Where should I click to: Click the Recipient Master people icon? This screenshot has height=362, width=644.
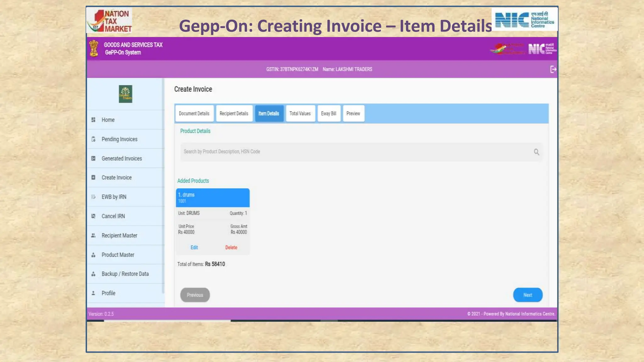(x=93, y=235)
